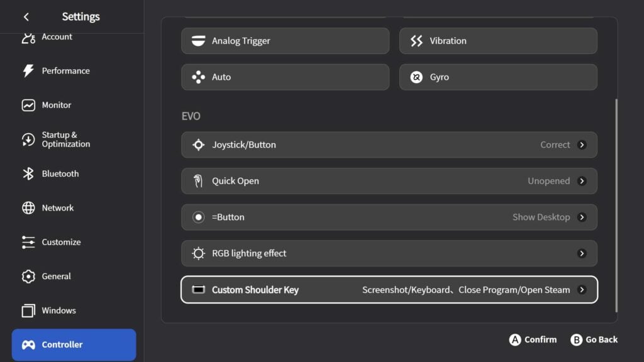Open Quick Open options via its chevron
The width and height of the screenshot is (644, 362).
pyautogui.click(x=583, y=180)
